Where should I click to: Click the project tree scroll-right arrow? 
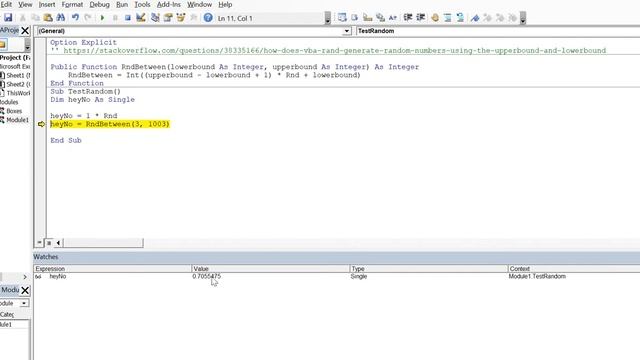click(24, 277)
